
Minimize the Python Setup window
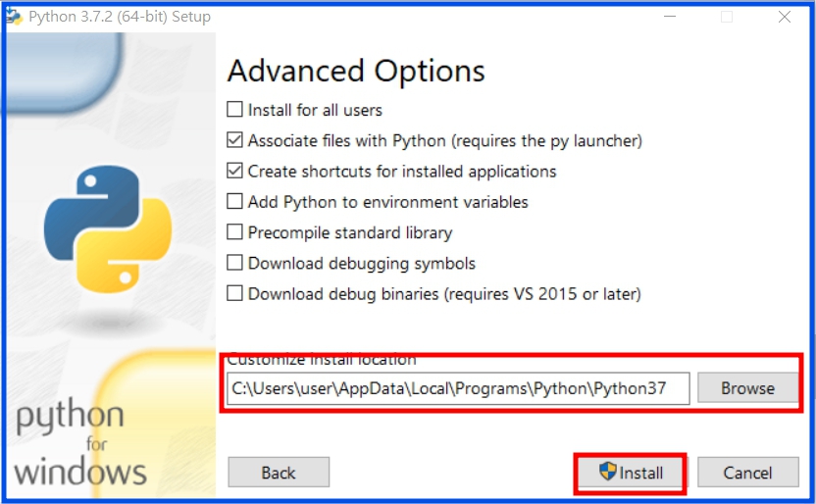[670, 17]
